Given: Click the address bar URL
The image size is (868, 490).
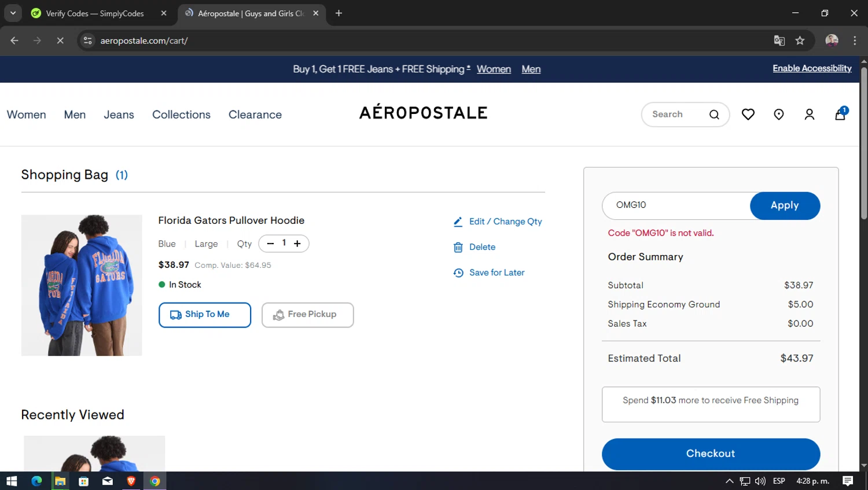Looking at the screenshot, I should [144, 40].
